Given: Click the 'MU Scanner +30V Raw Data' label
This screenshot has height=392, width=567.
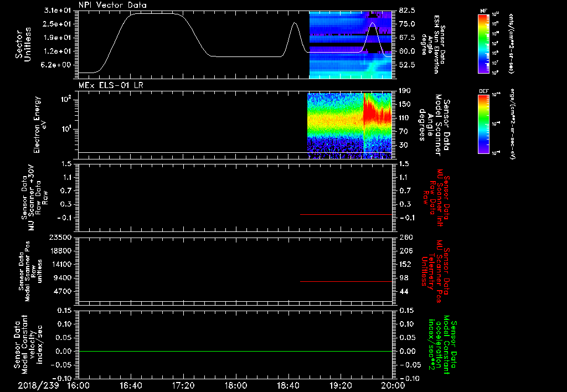Looking at the screenshot, I should pyautogui.click(x=35, y=198).
